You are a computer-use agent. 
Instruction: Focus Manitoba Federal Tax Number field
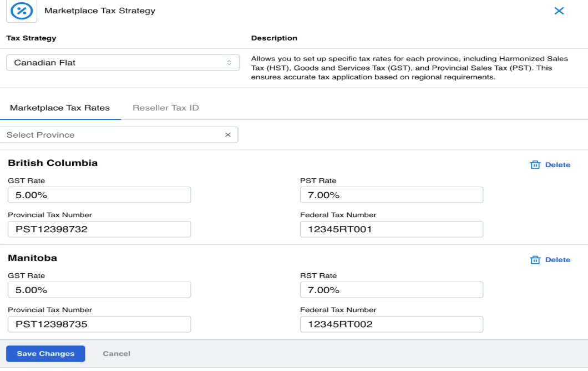(x=391, y=324)
